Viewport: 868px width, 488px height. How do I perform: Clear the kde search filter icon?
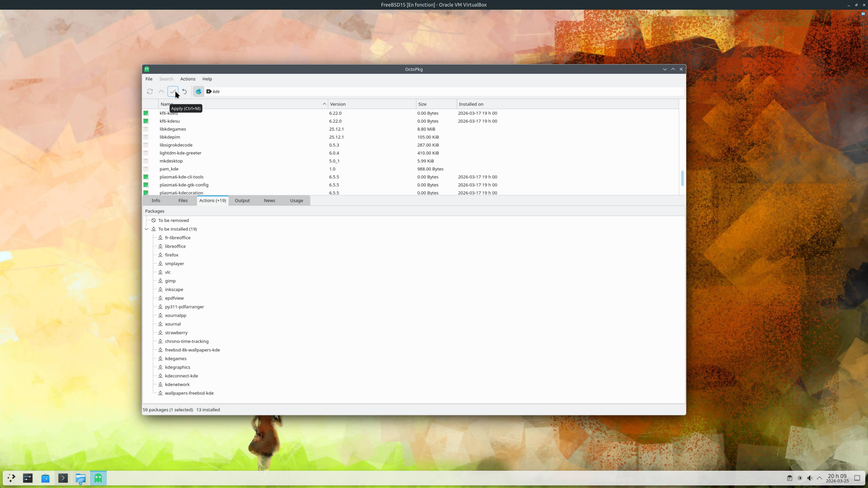coord(209,91)
